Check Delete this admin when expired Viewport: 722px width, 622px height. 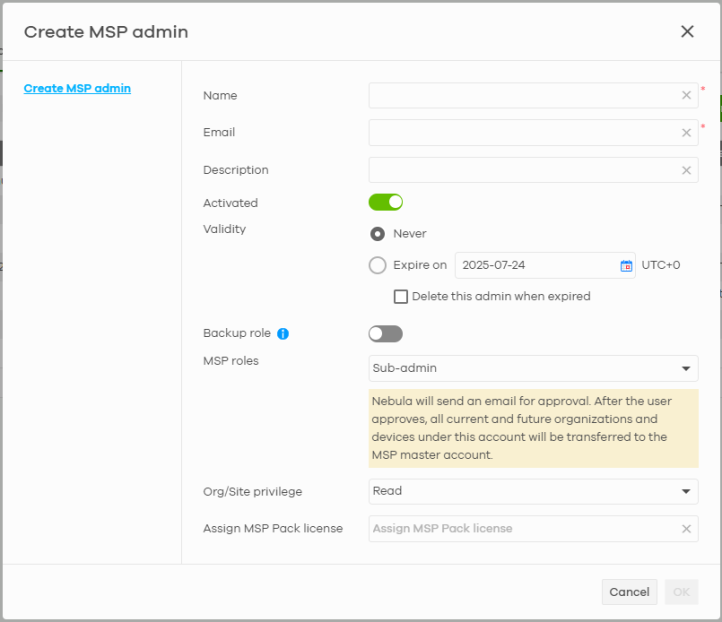click(401, 297)
